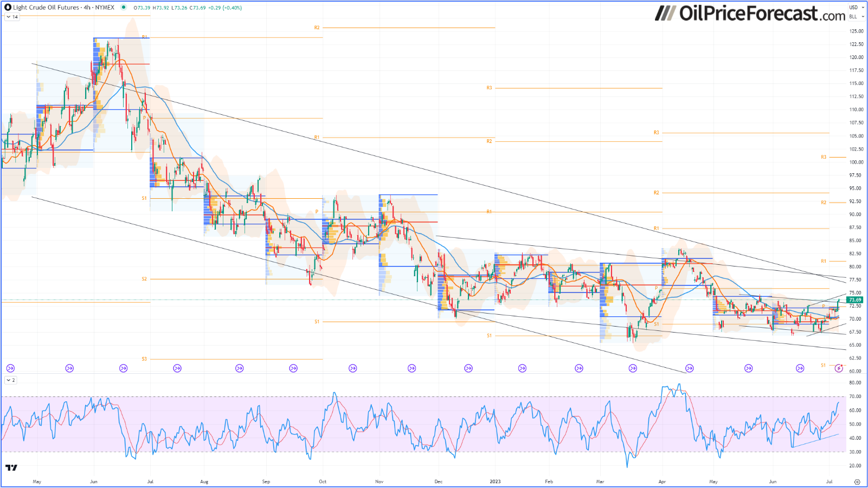This screenshot has width=868, height=488.
Task: Click contract switch marker between Dec and 2023
Action: 468,368
